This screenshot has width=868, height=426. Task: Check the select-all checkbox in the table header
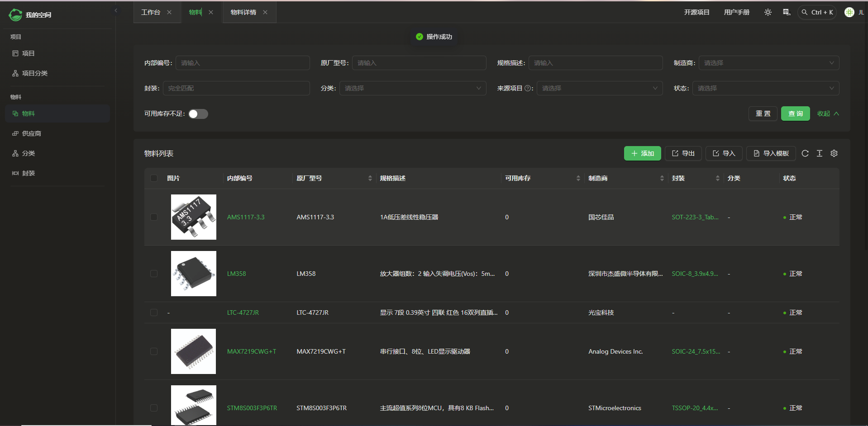[x=154, y=178]
